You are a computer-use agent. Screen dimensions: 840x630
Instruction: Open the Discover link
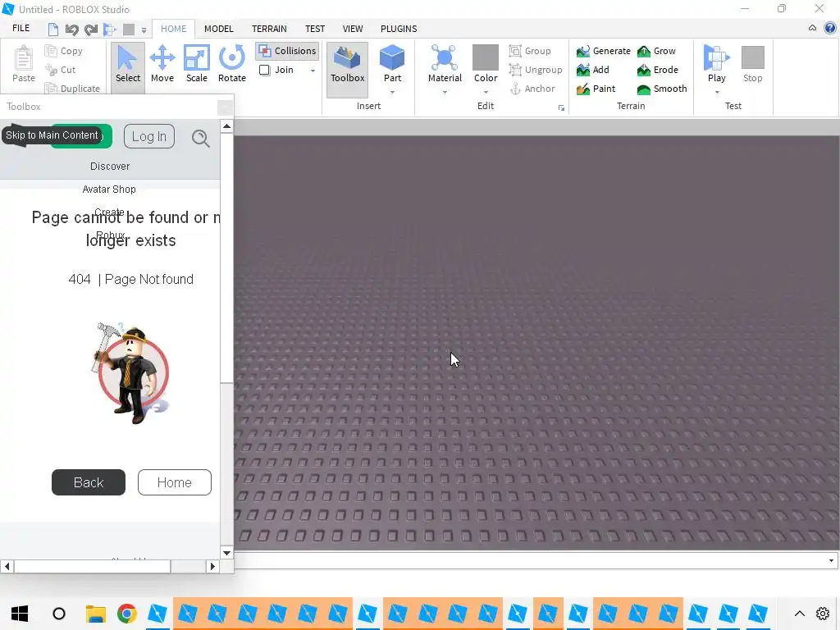click(110, 166)
